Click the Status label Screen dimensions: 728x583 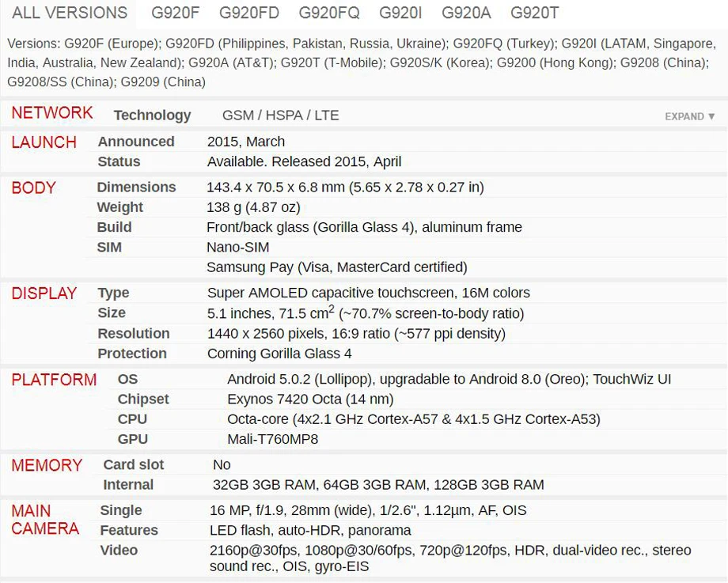click(119, 161)
